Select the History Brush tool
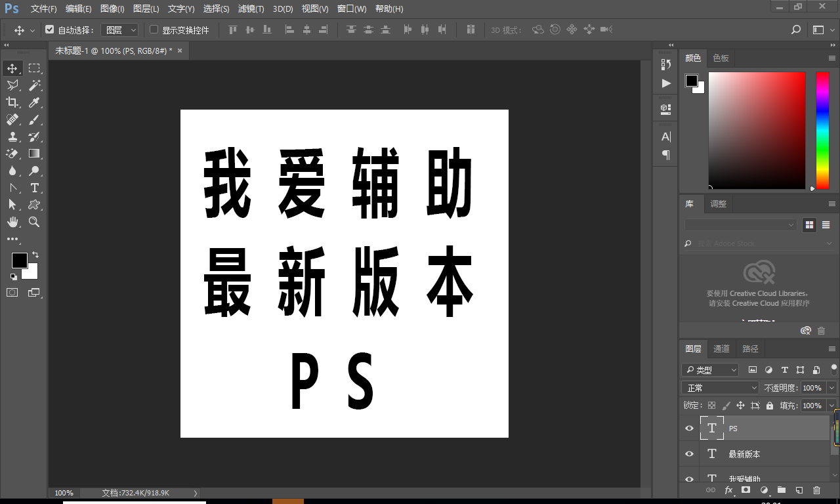The height and width of the screenshot is (504, 840). click(34, 136)
